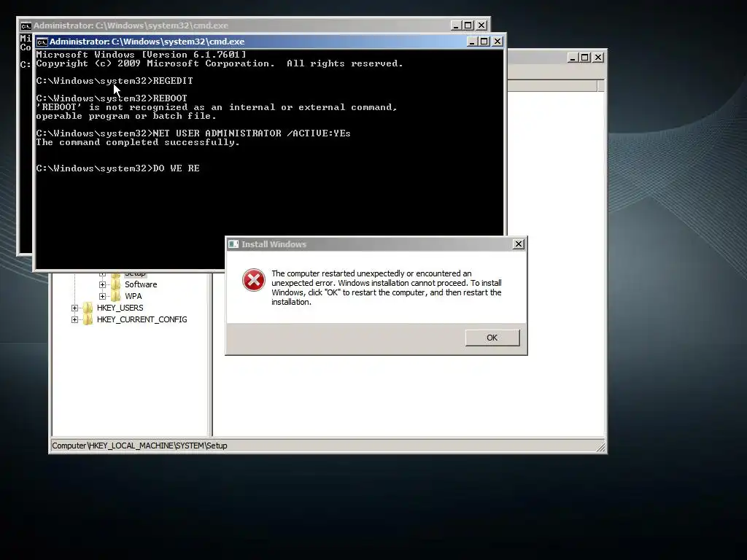Screen dimensions: 747x560
Task: Select the WPA folder icon
Action: 116,296
